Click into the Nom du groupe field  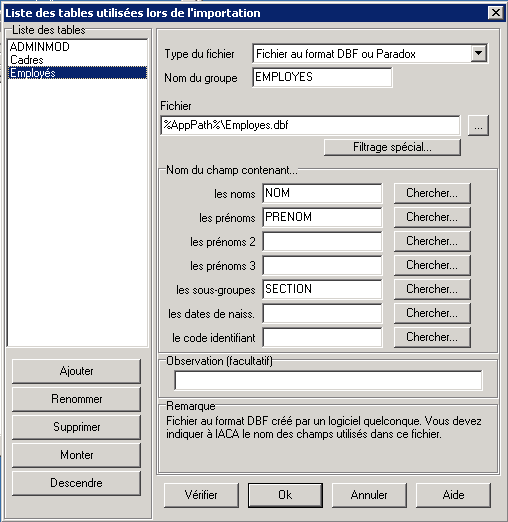point(322,77)
